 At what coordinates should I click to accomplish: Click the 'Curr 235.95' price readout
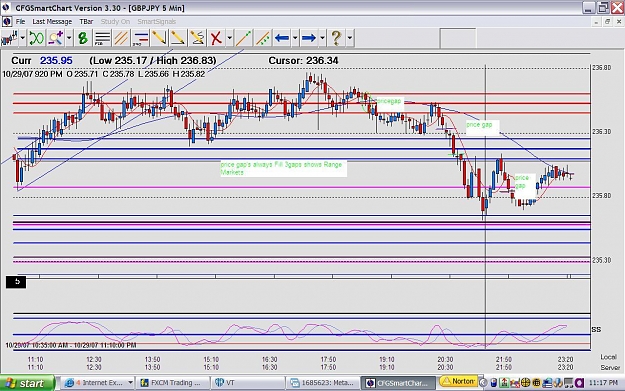(x=42, y=61)
